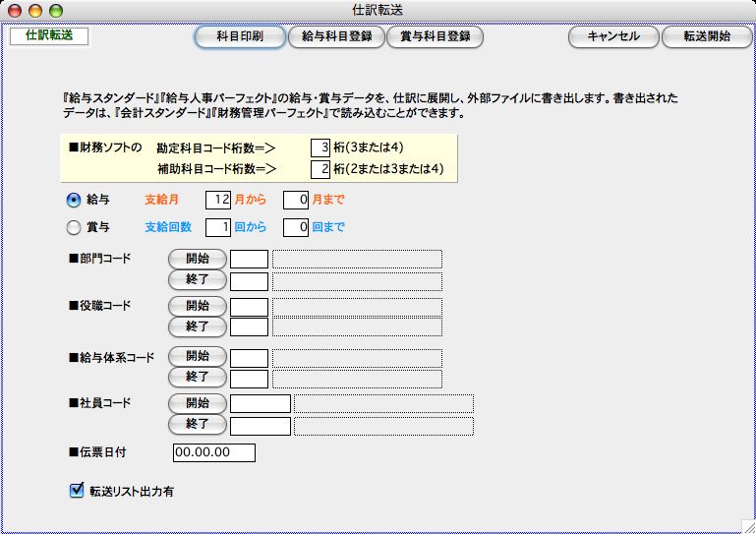Viewport: 756px width, 534px height.
Task: Click 開始 button for 部門コード
Action: (197, 259)
